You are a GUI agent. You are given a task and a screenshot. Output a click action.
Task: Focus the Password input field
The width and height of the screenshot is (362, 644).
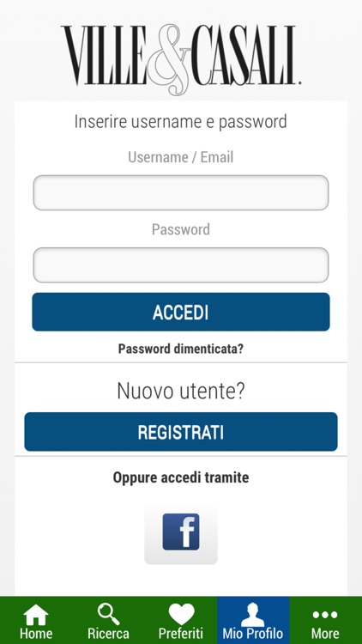(x=181, y=265)
